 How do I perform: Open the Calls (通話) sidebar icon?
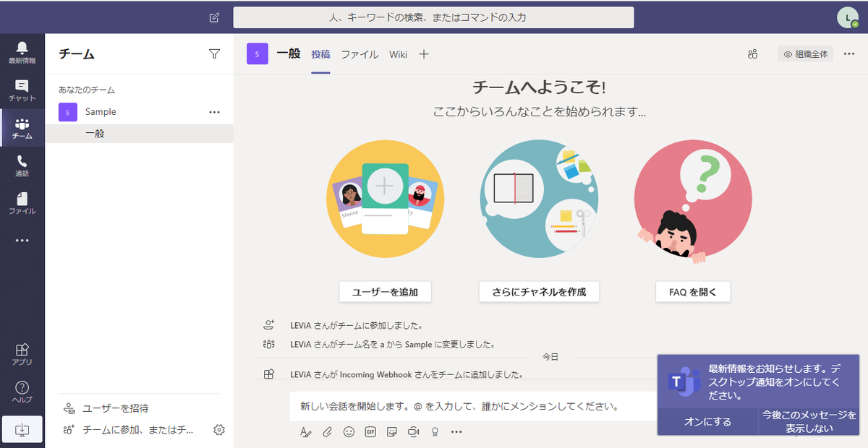22,166
